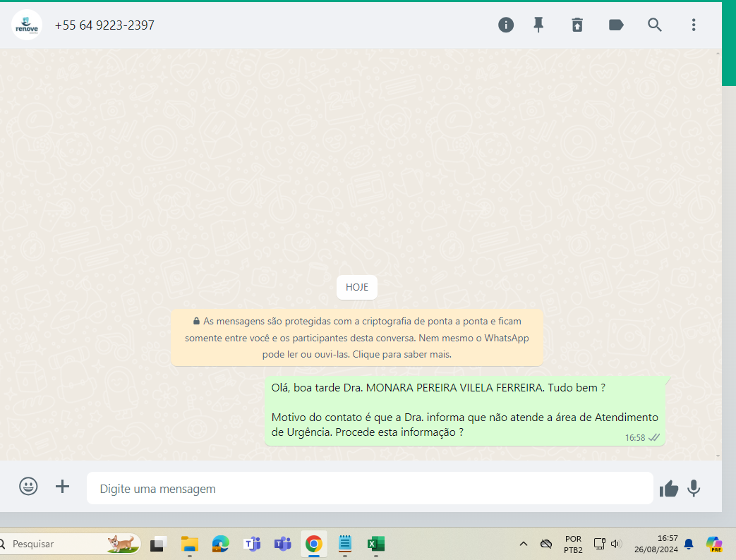
Task: Attach a file with the plus icon
Action: (x=62, y=487)
